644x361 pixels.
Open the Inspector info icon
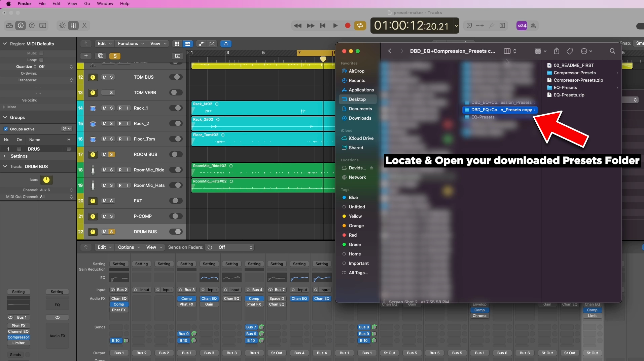[21, 26]
